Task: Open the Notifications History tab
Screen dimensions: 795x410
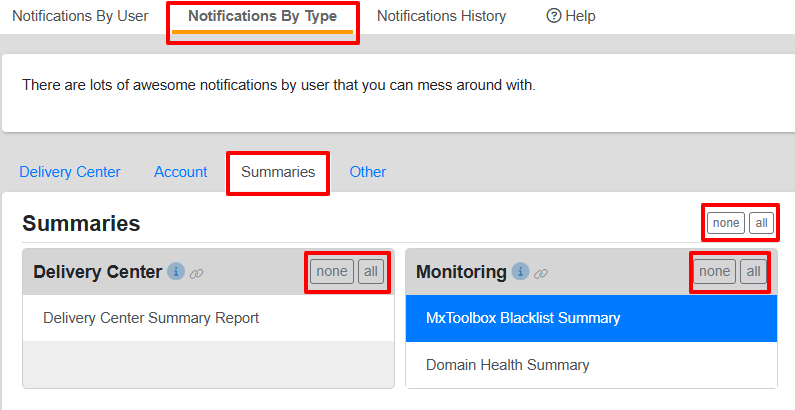Action: pos(441,16)
